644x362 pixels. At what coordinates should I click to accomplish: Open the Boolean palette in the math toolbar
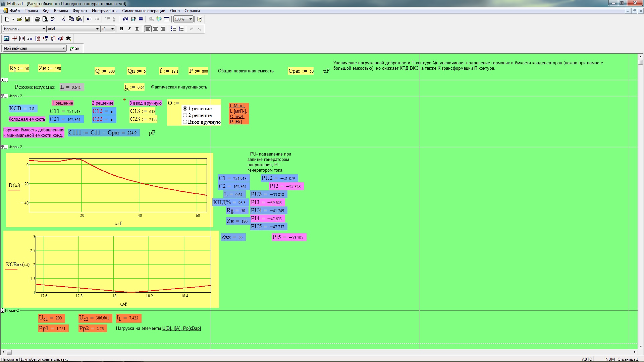45,39
